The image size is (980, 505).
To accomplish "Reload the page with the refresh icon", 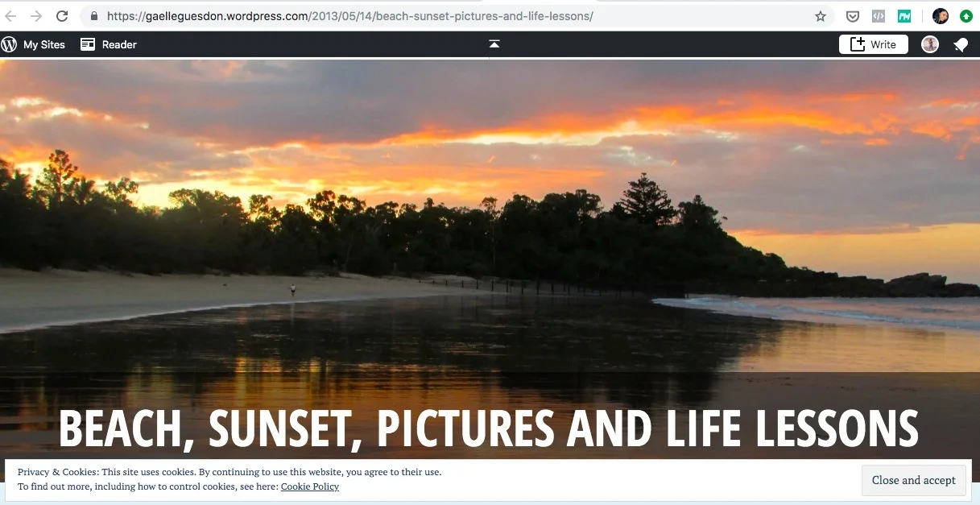I will click(62, 16).
